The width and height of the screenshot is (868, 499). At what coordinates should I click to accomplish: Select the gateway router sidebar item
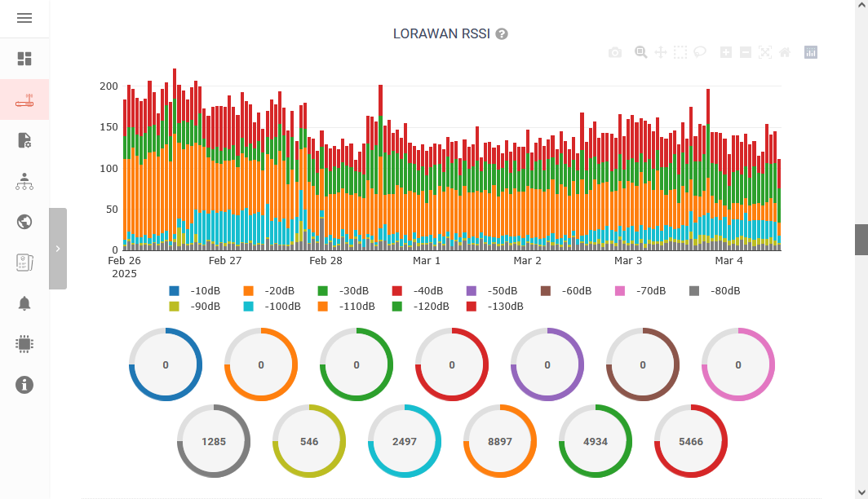click(24, 100)
